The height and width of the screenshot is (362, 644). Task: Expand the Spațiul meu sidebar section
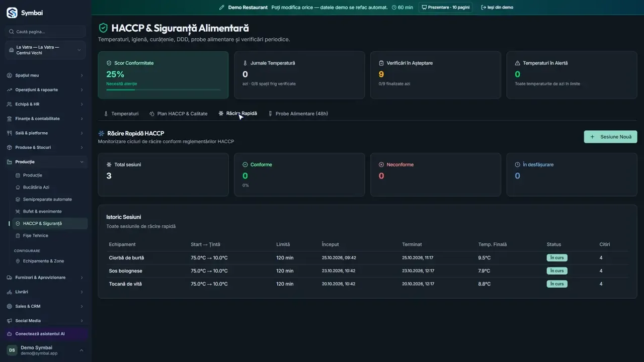(45, 75)
